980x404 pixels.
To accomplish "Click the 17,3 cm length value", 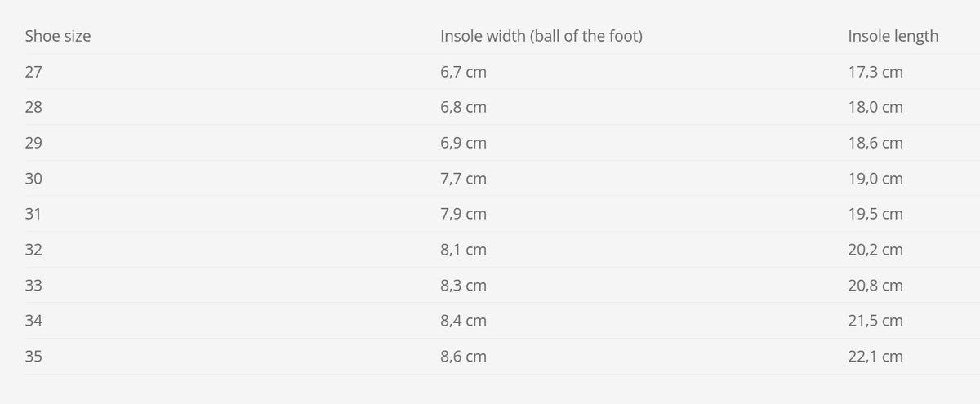I will click(x=875, y=72).
